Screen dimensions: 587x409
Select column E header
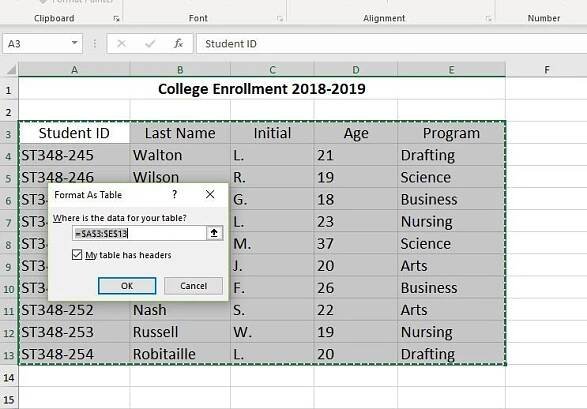click(451, 70)
